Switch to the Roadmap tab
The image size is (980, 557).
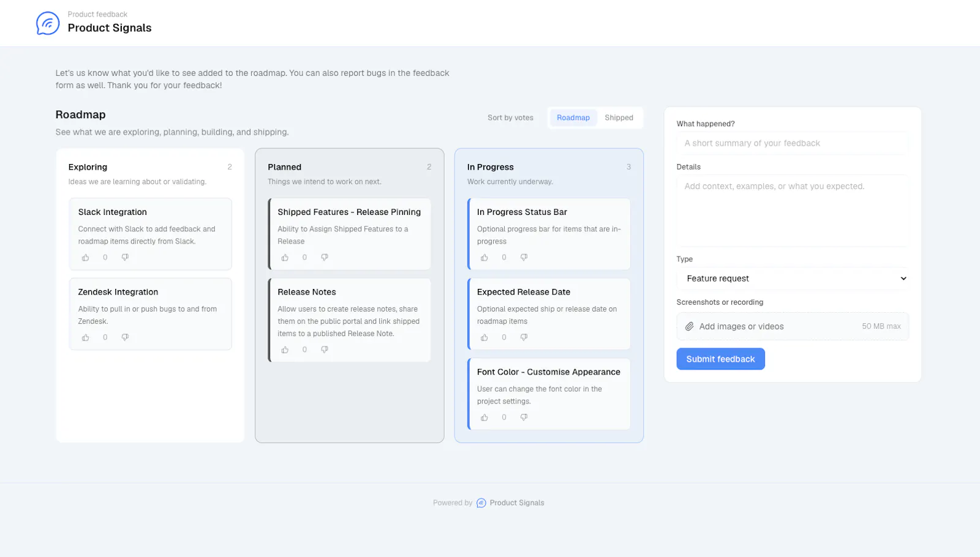tap(573, 118)
